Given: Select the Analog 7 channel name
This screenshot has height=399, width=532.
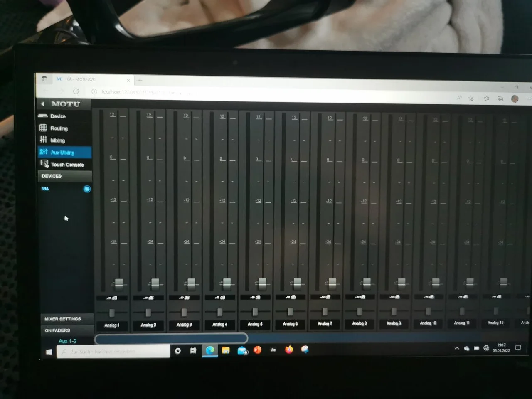Looking at the screenshot, I should pos(325,323).
